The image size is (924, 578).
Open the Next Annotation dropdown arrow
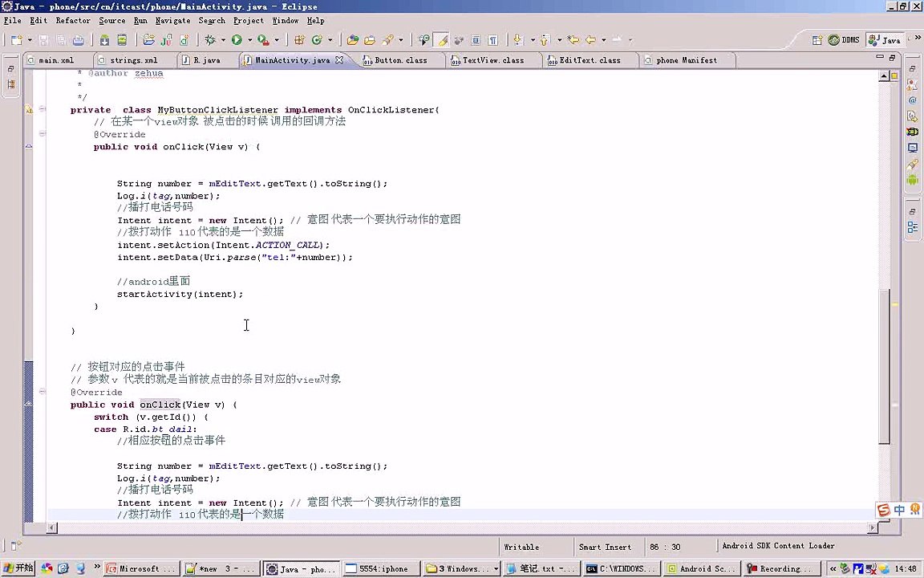(533, 40)
